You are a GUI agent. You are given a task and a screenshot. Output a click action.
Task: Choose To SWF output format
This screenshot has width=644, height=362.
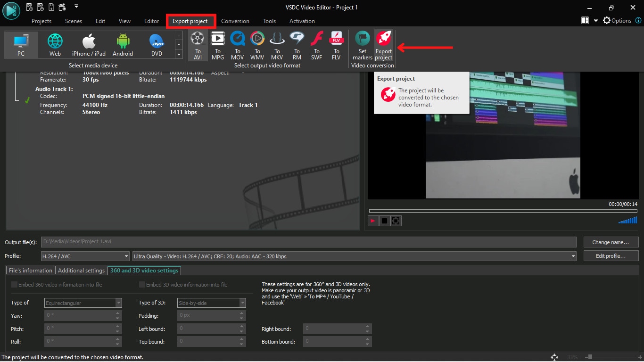(x=317, y=46)
